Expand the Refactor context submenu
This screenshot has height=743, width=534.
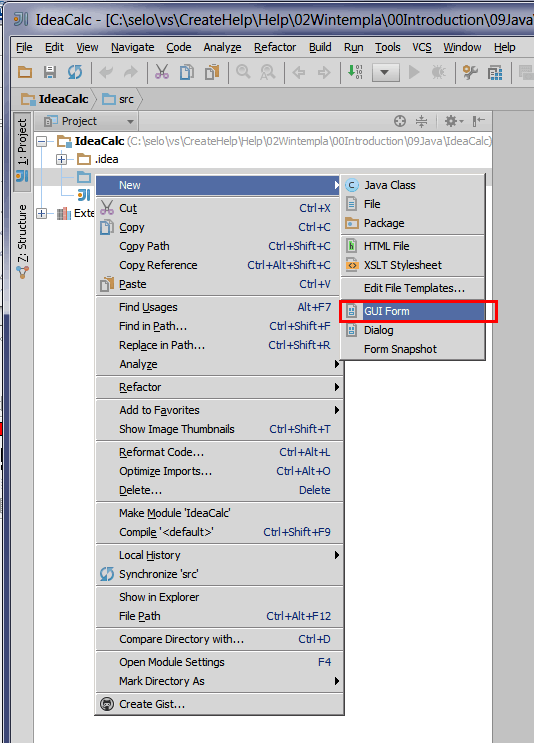coord(219,387)
